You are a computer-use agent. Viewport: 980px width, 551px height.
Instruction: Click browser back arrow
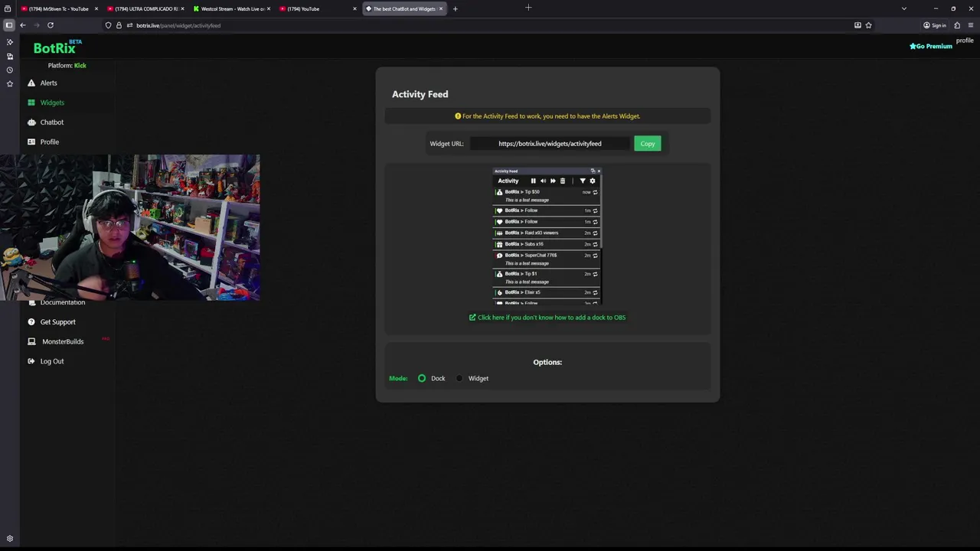(23, 25)
